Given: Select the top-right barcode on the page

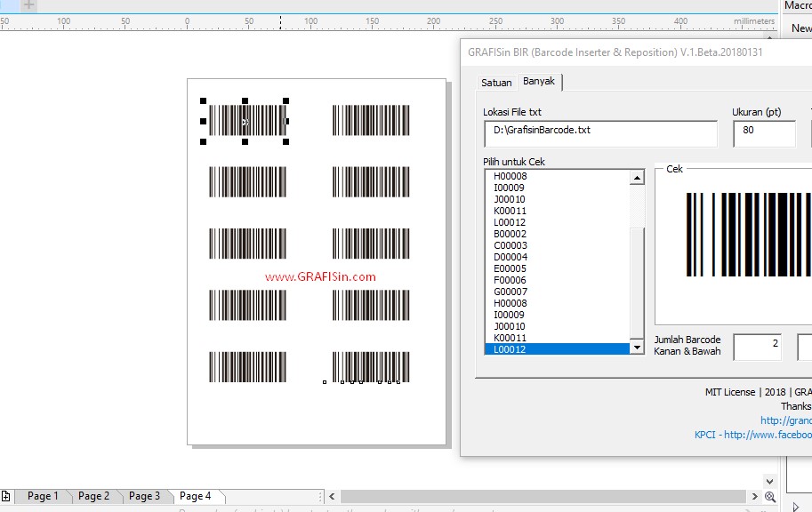Looking at the screenshot, I should coord(371,121).
